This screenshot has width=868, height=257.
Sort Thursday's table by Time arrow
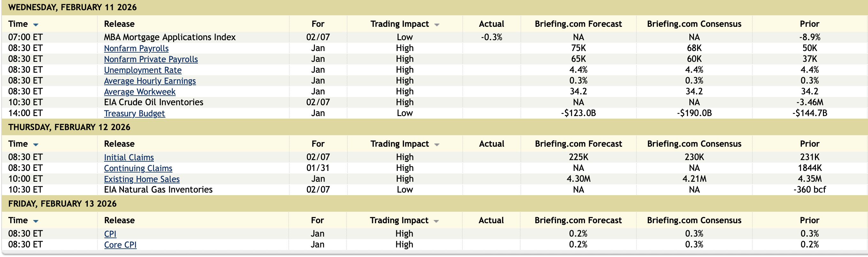tap(36, 145)
